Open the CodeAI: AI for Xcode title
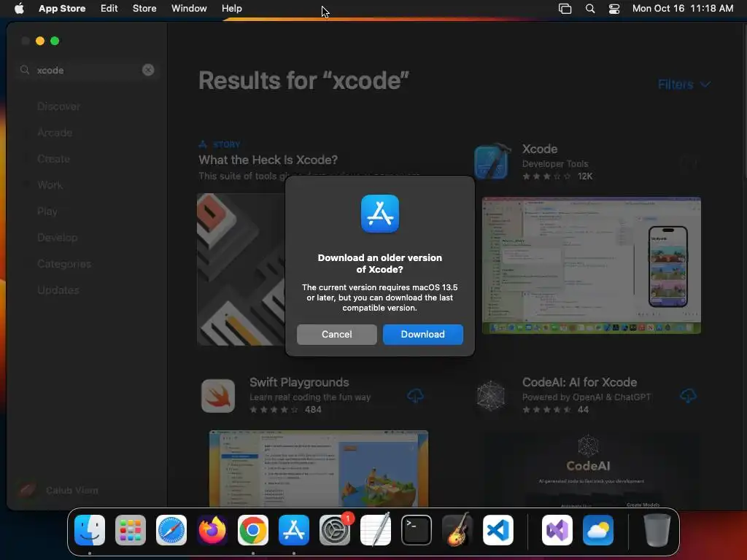The image size is (747, 560). pyautogui.click(x=579, y=382)
